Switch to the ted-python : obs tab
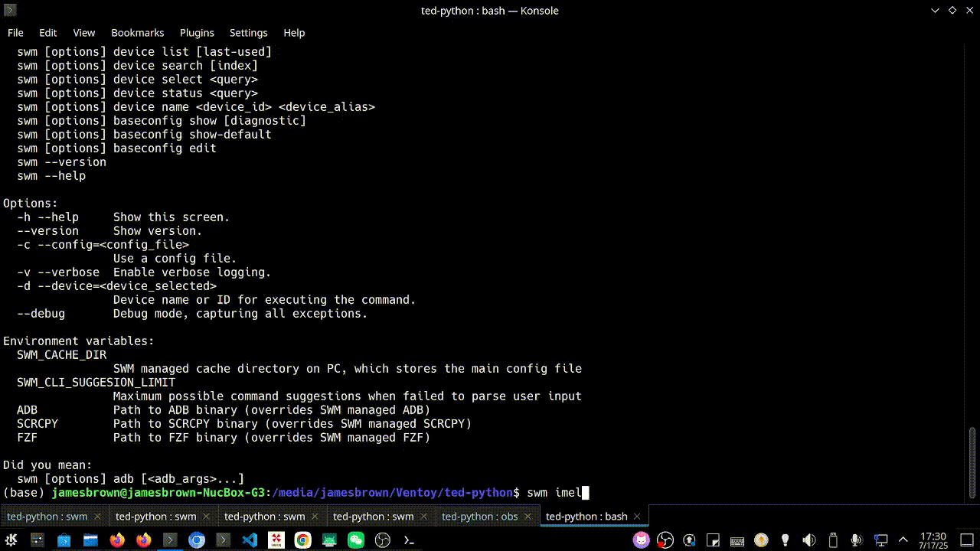Viewport: 980px width, 551px height. point(480,516)
